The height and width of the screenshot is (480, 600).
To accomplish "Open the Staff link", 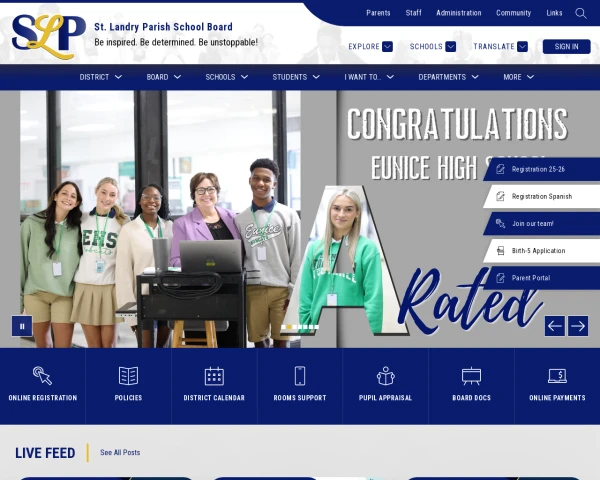I will pos(413,13).
